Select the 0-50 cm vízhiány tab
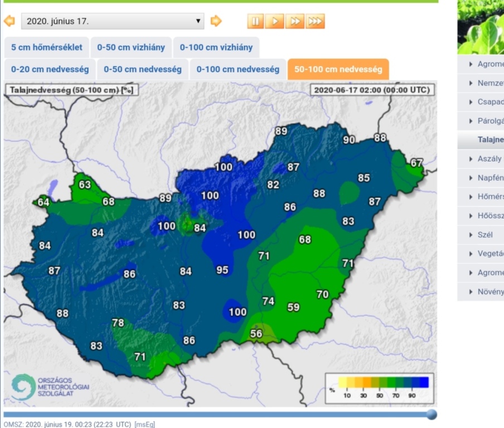504x428 pixels. 131,47
